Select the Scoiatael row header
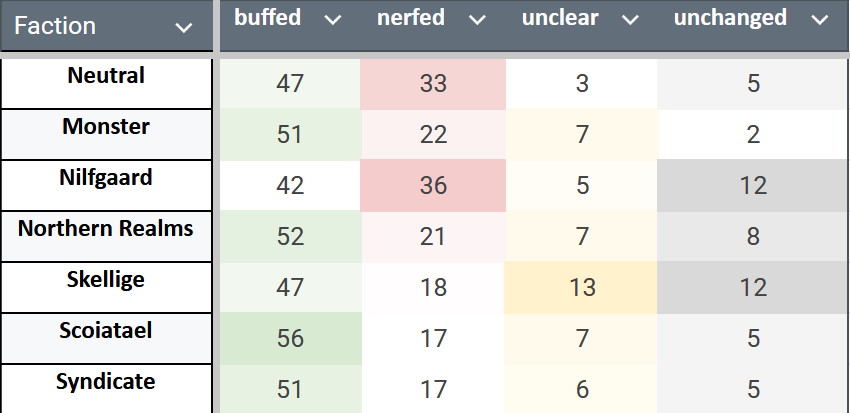The width and height of the screenshot is (850, 413). click(106, 331)
